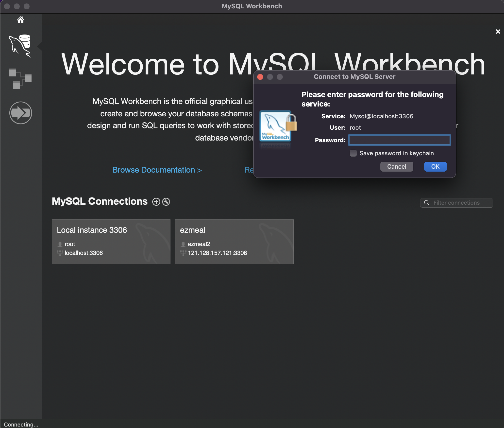
Task: Open the Models sidebar icon
Action: pyautogui.click(x=20, y=79)
